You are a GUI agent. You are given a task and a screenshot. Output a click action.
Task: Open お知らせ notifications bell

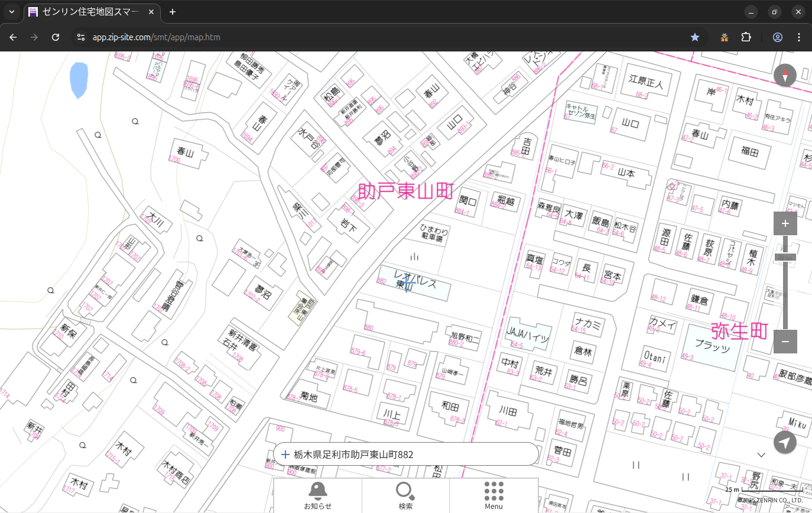(x=317, y=495)
